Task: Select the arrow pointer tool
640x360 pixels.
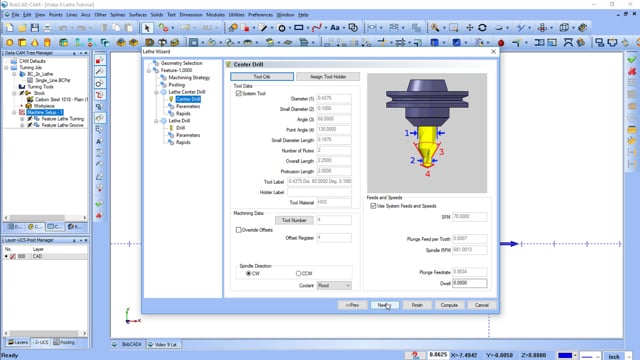Action: (147, 28)
